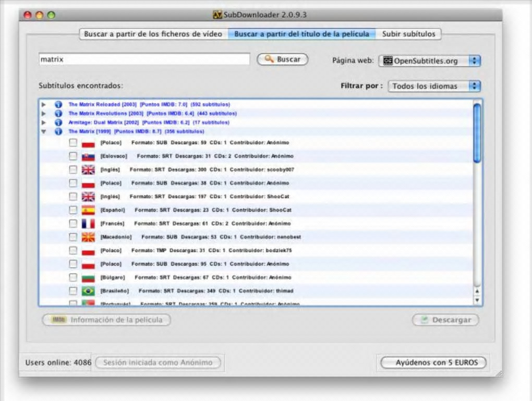Image resolution: width=532 pixels, height=401 pixels.
Task: Click SubDownloader title bar app icon
Action: pyautogui.click(x=217, y=15)
